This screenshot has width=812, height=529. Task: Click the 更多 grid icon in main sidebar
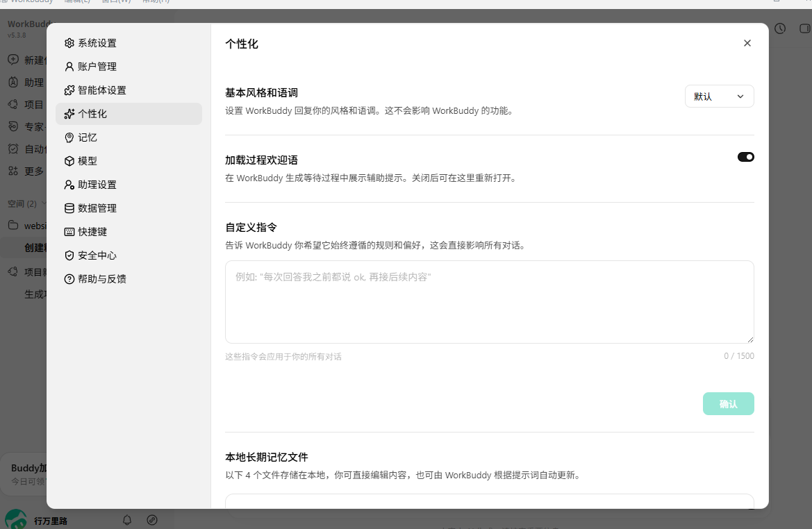point(13,171)
